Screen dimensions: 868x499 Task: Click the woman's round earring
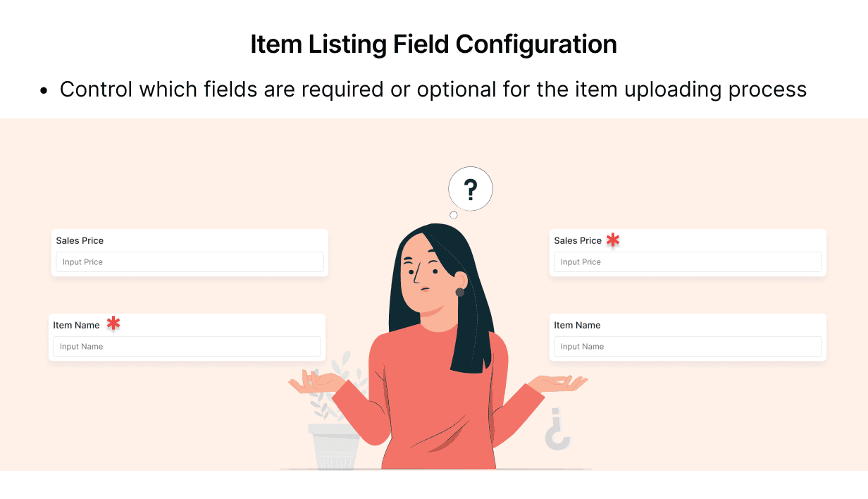click(x=460, y=292)
